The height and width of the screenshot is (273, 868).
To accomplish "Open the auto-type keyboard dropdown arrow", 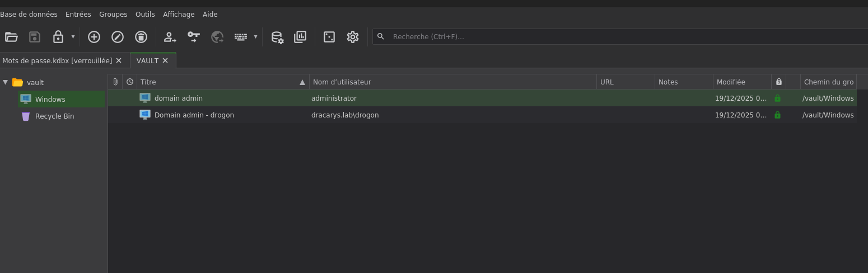I will pos(255,37).
